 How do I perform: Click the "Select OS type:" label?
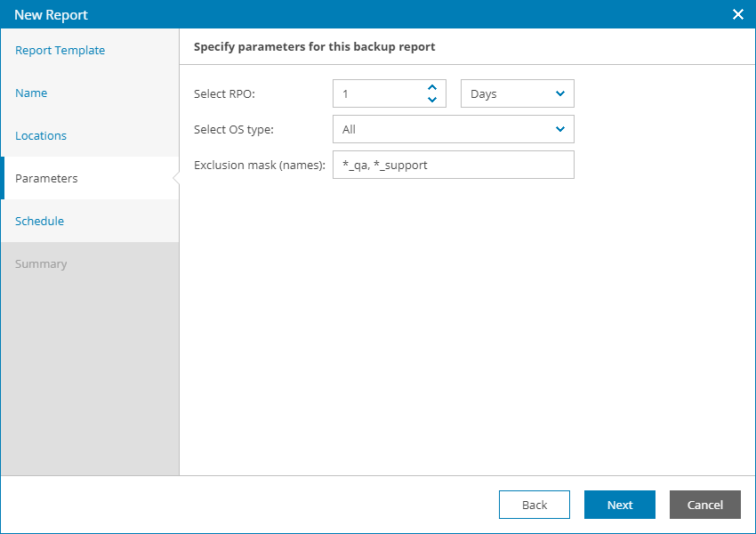(x=234, y=129)
